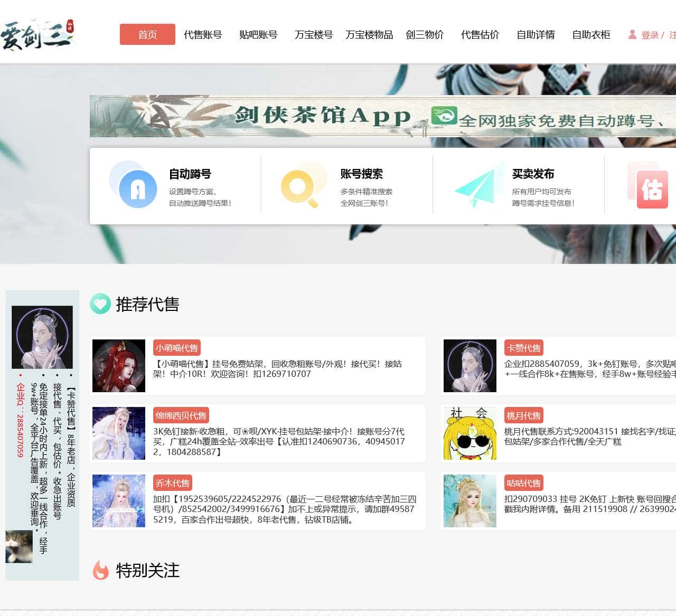This screenshot has height=616, width=676.
Task: Open the 乔木代售 tag
Action: 173,483
